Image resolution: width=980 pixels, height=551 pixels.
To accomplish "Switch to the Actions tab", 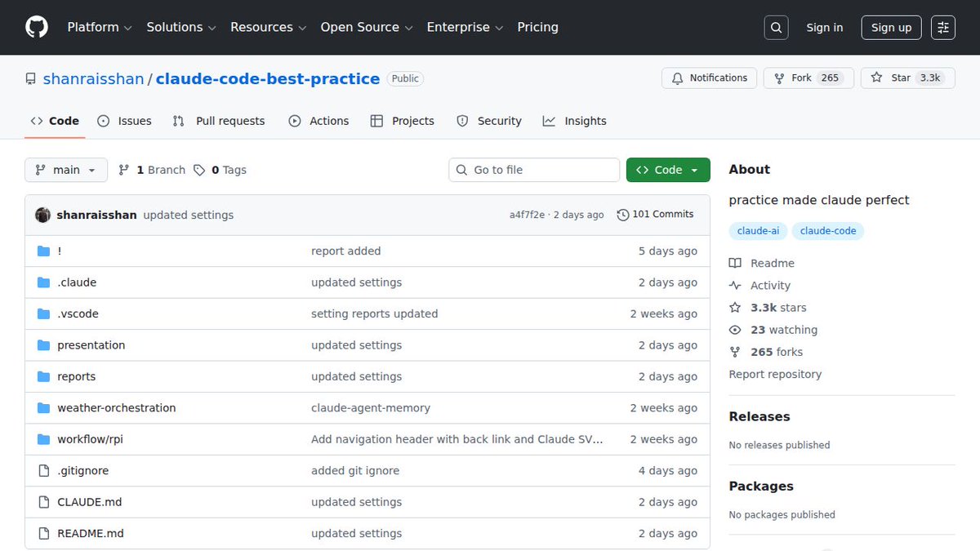I will pyautogui.click(x=318, y=121).
